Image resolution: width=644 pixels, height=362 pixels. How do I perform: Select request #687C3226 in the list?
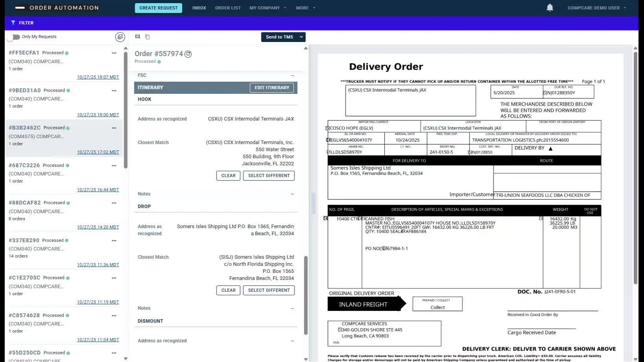click(64, 177)
